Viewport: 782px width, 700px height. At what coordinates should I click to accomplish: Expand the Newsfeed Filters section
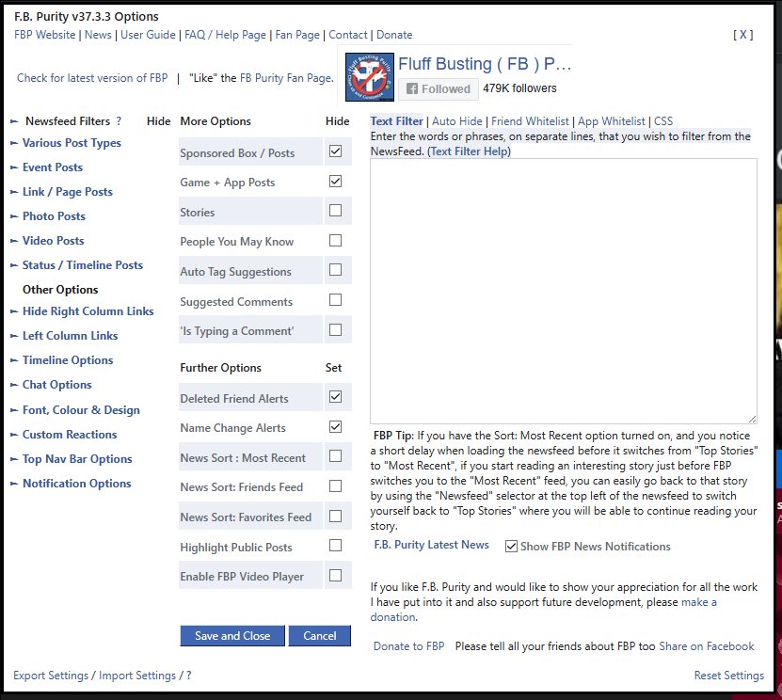coord(60,121)
